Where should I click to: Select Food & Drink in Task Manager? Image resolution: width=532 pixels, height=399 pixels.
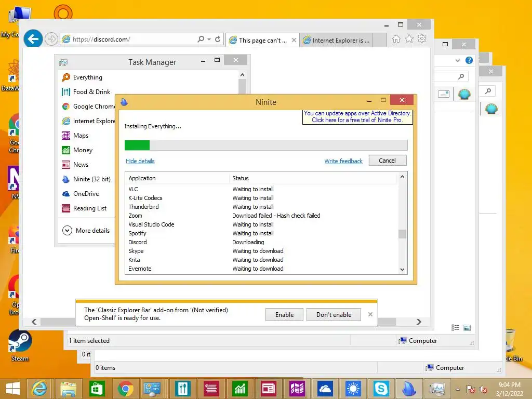tap(91, 92)
